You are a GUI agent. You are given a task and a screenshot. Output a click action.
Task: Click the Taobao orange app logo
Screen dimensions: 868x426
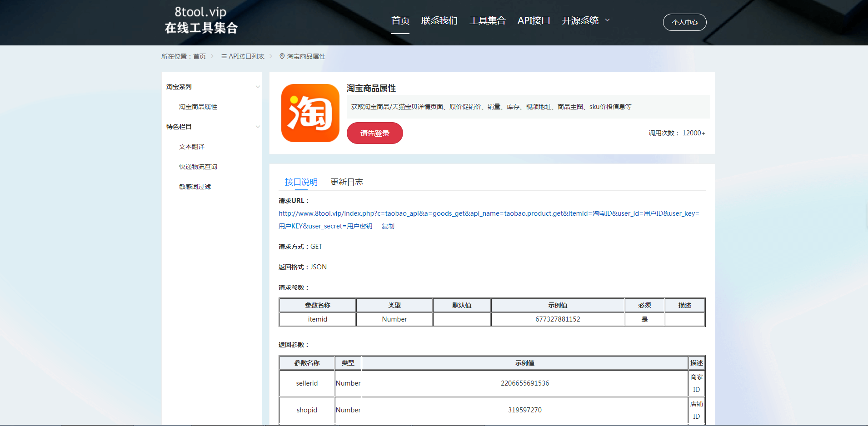pyautogui.click(x=310, y=113)
